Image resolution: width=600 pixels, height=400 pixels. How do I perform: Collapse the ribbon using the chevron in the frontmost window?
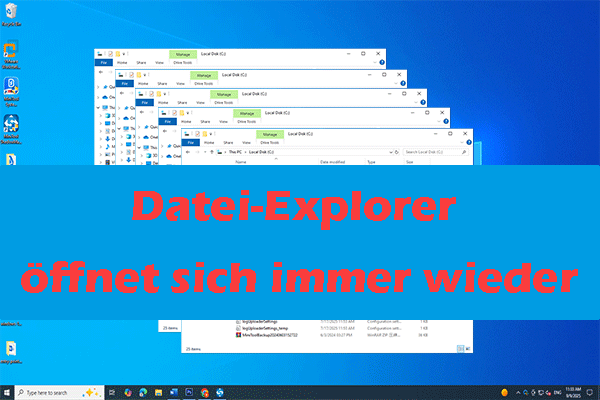tap(462, 142)
